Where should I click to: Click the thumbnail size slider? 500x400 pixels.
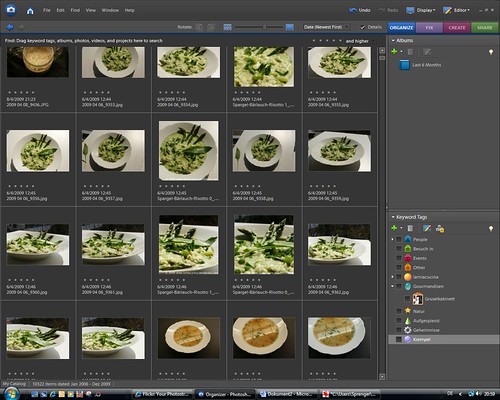[259, 27]
